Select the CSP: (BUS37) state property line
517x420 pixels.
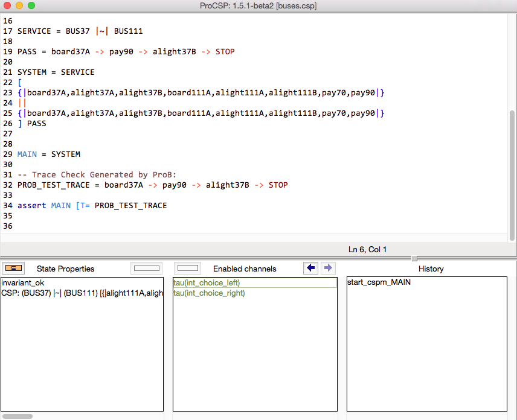[82, 293]
